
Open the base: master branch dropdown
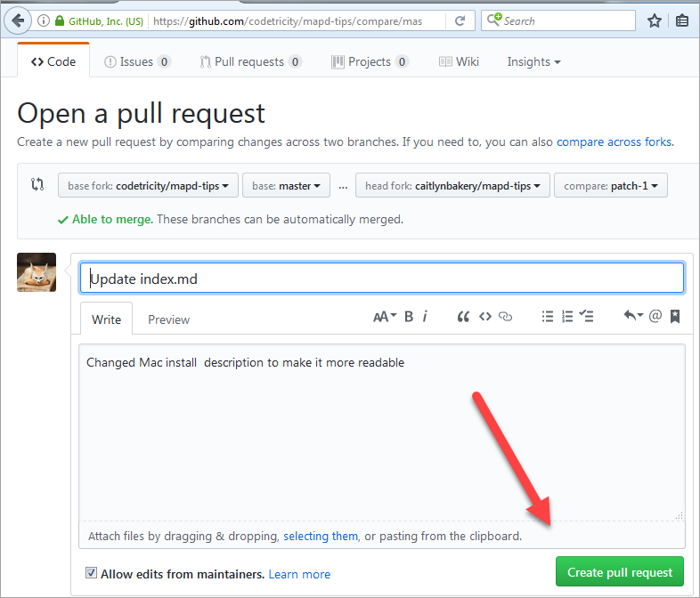coord(286,185)
